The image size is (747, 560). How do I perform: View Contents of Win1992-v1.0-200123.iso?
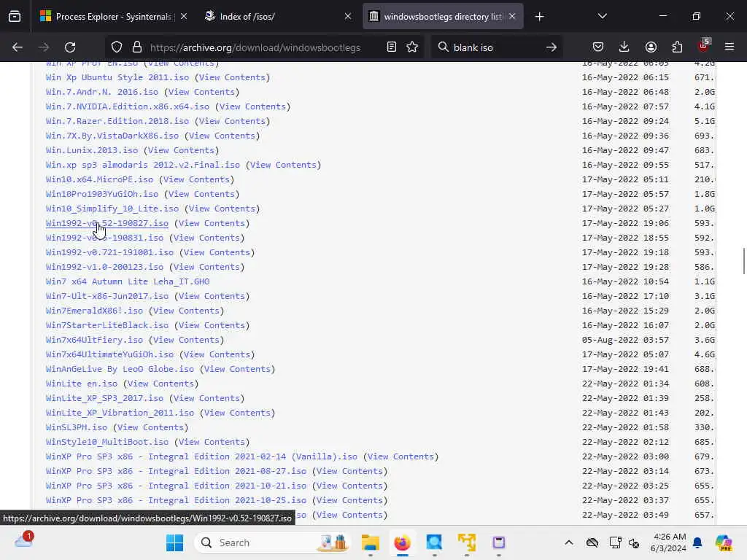(x=206, y=267)
